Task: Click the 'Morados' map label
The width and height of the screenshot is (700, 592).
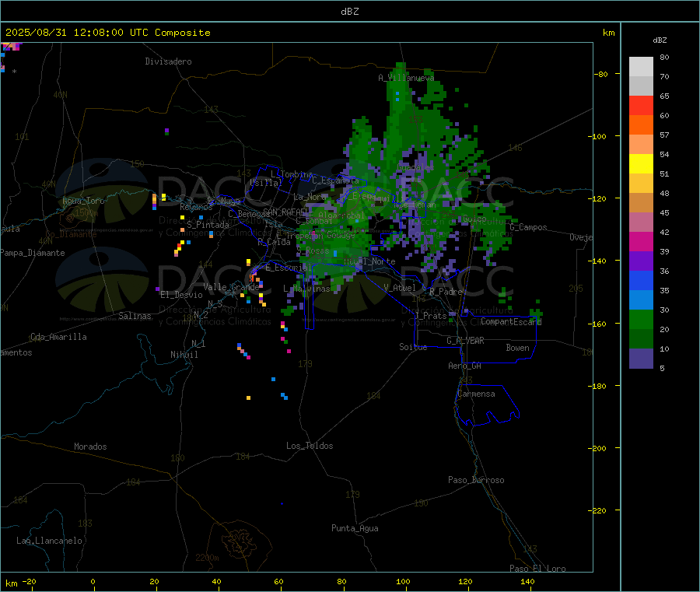Action: coord(90,447)
